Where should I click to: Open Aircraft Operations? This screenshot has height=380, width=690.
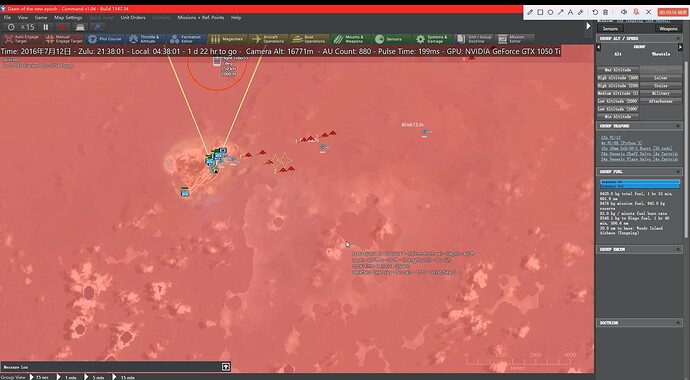(x=268, y=39)
